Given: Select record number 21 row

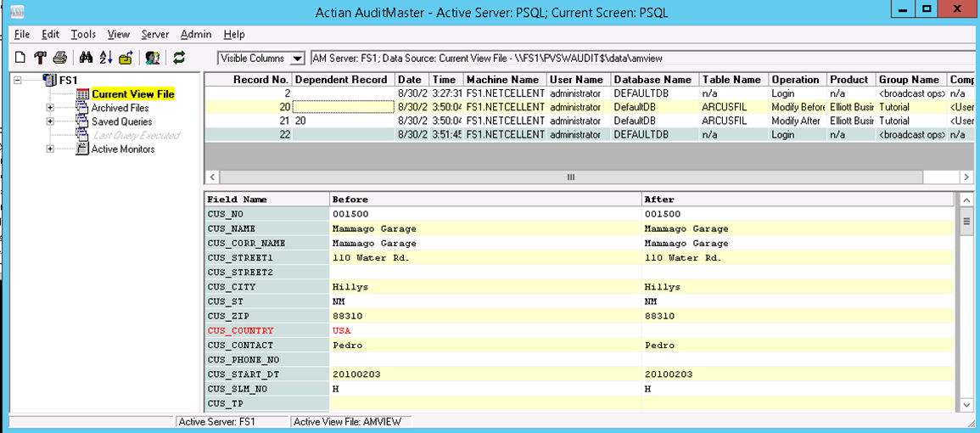Looking at the screenshot, I should [589, 121].
